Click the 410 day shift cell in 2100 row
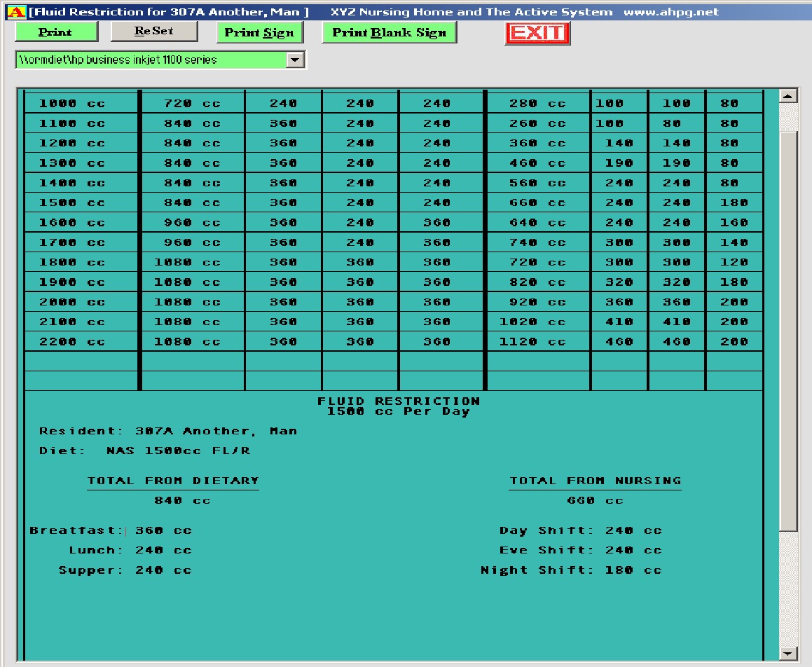 coord(619,322)
